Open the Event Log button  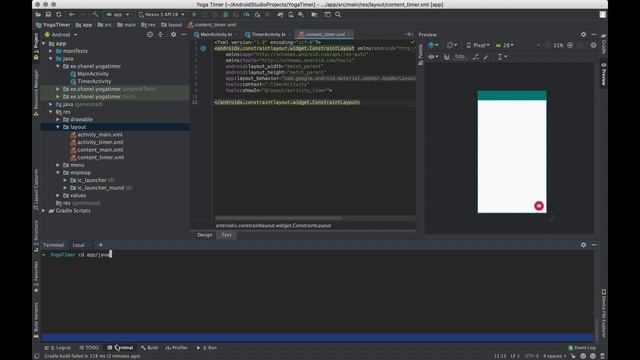click(x=582, y=348)
